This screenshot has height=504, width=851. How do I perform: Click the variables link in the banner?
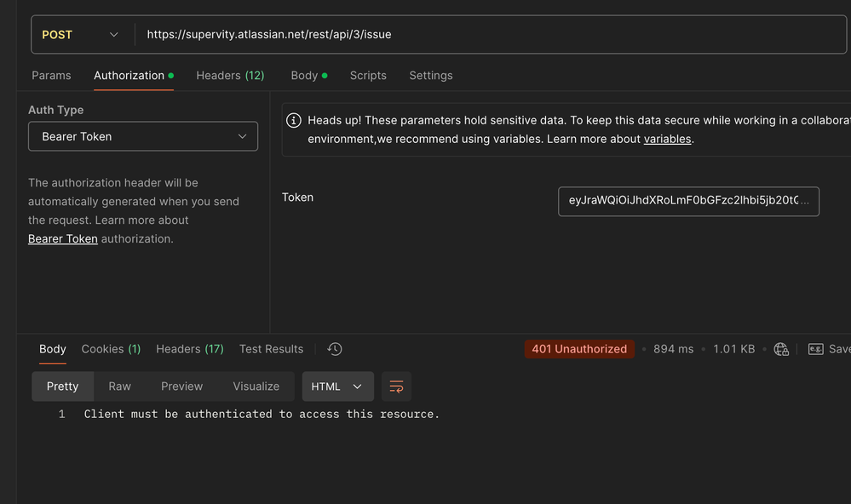(667, 139)
